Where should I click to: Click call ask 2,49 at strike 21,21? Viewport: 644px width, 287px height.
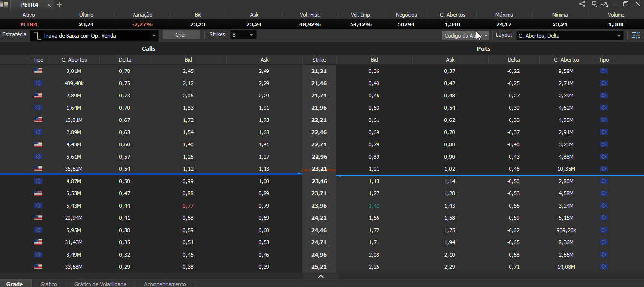(x=265, y=71)
